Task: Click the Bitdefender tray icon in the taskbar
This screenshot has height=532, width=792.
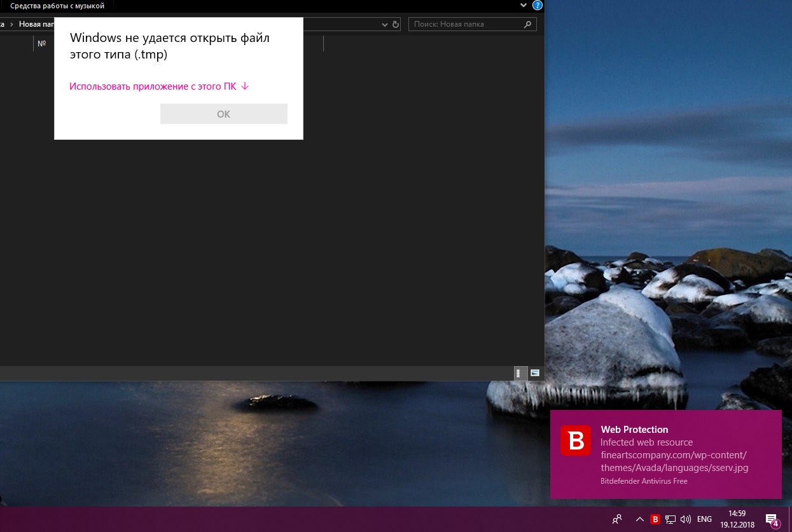Action: [655, 519]
